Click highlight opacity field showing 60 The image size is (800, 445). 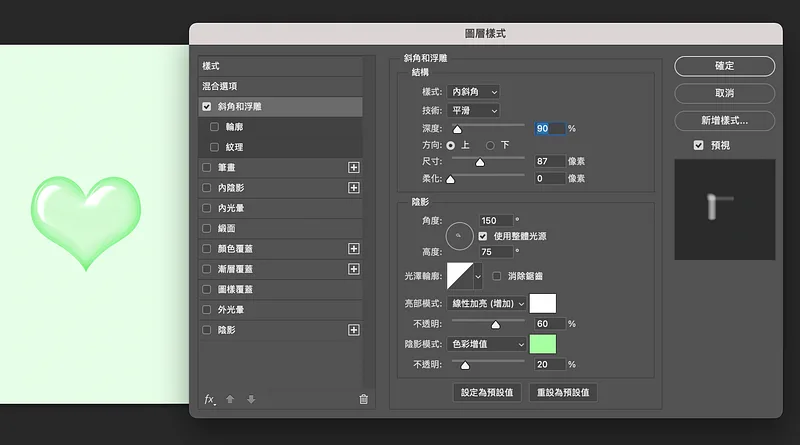[x=549, y=324]
